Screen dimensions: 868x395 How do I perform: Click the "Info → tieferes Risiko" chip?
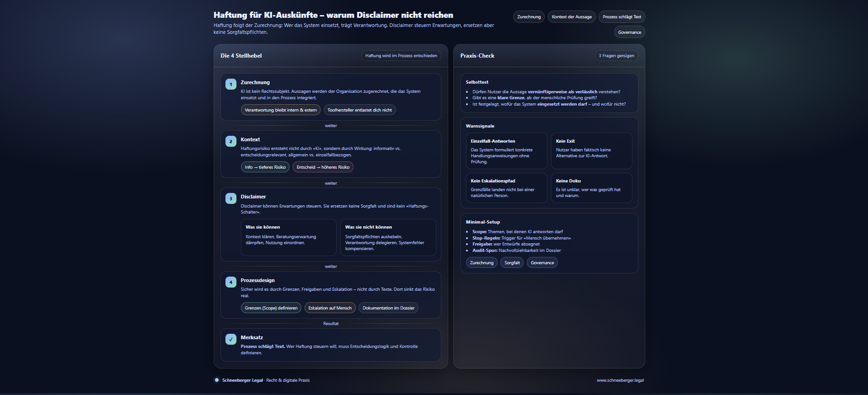(x=265, y=167)
